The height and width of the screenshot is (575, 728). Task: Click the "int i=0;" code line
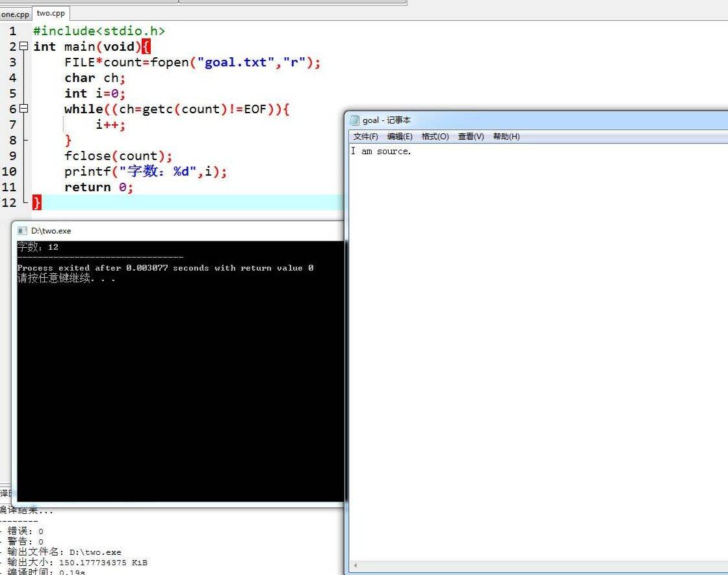(x=95, y=94)
